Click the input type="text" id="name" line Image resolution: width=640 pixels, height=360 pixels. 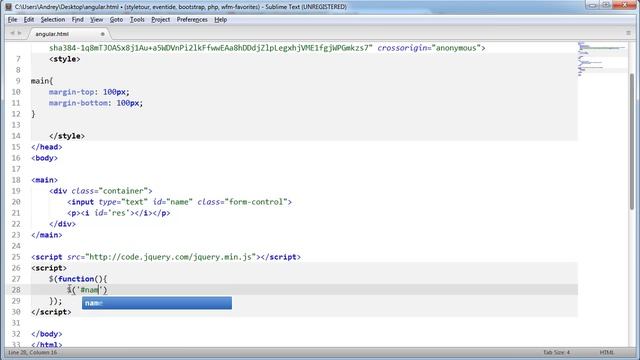click(180, 202)
